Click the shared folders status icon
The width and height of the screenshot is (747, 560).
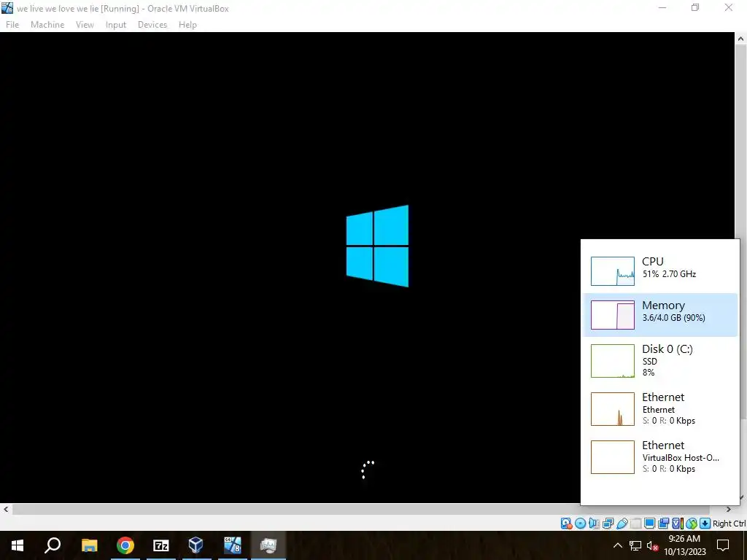tap(635, 524)
